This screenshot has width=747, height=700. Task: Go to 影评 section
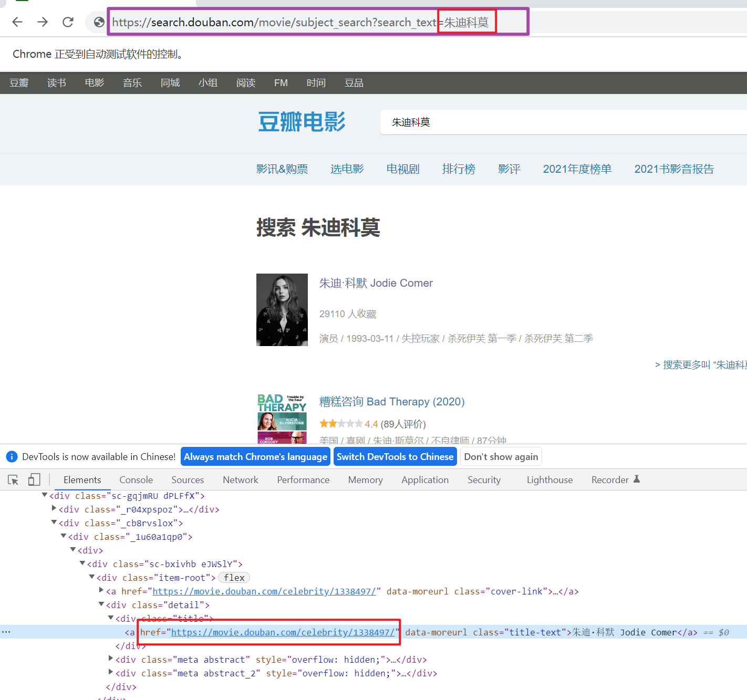click(509, 169)
